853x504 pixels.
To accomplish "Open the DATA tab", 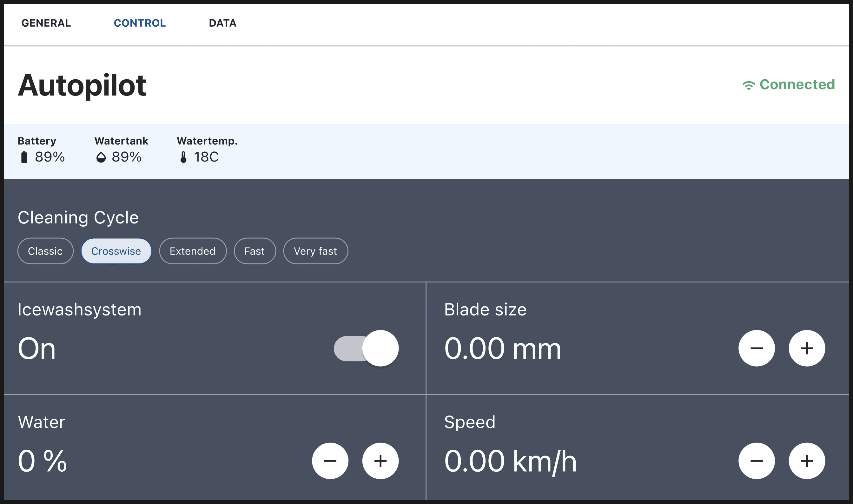I will click(223, 23).
